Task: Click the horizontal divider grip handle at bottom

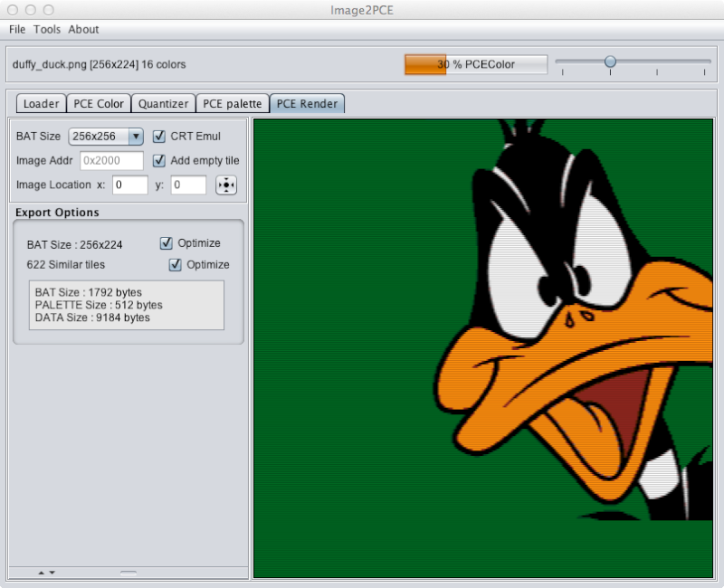Action: [x=129, y=573]
